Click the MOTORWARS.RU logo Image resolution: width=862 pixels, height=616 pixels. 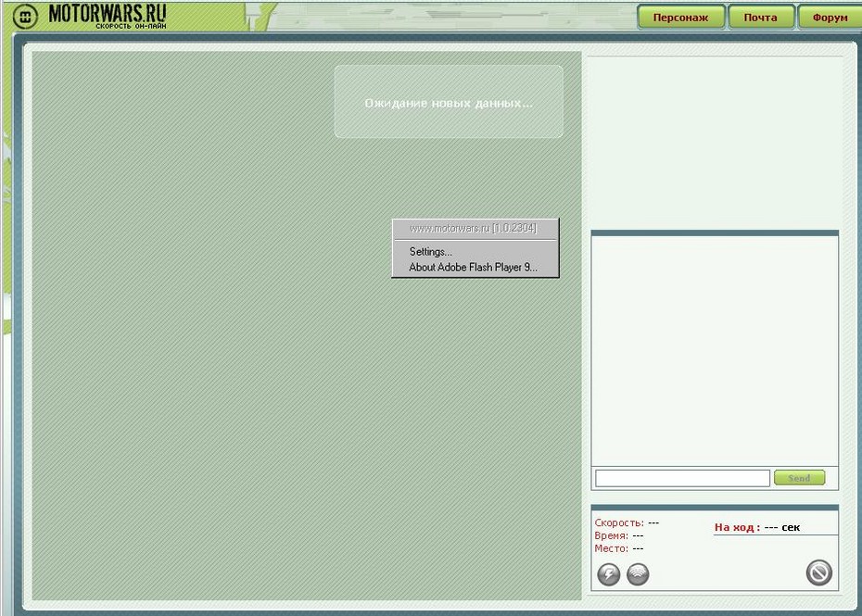point(91,16)
